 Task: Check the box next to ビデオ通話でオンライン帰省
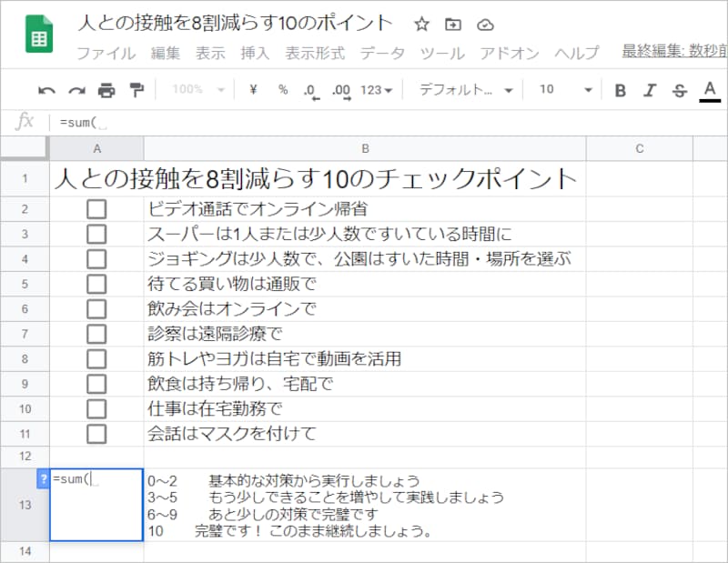[98, 207]
